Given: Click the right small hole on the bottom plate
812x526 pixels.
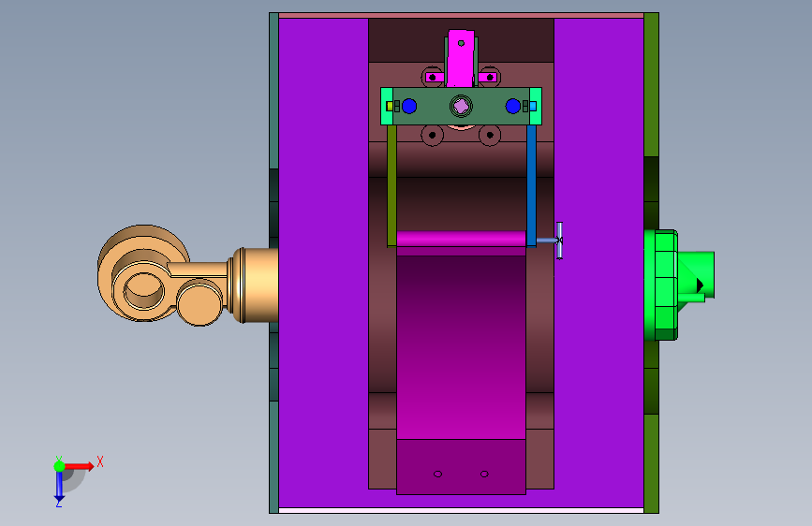Looking at the screenshot, I should [484, 474].
